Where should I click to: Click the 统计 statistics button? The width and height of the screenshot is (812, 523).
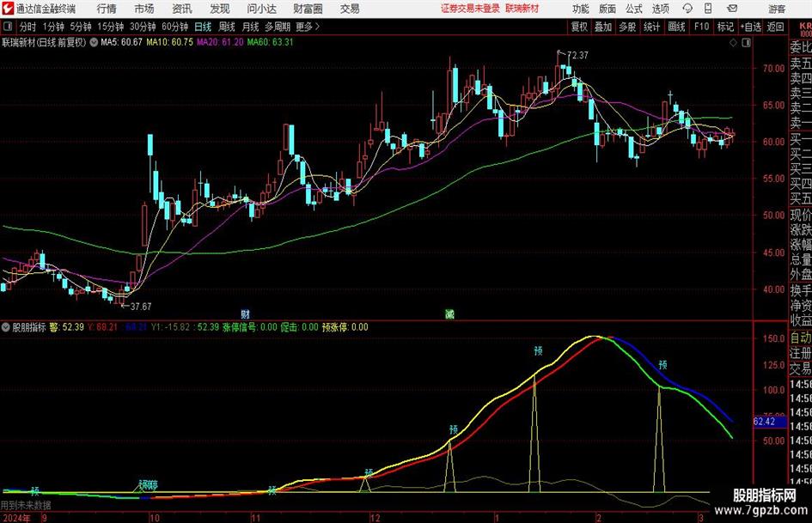tap(651, 27)
